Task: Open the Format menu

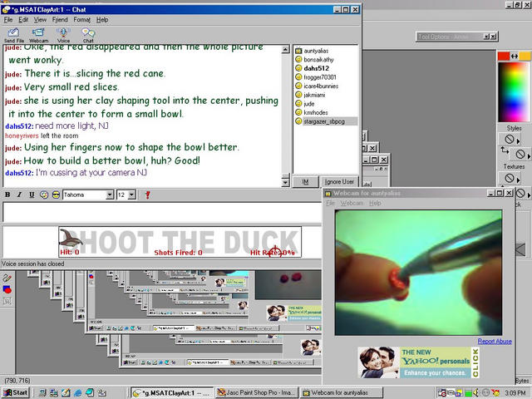Action: (x=82, y=20)
